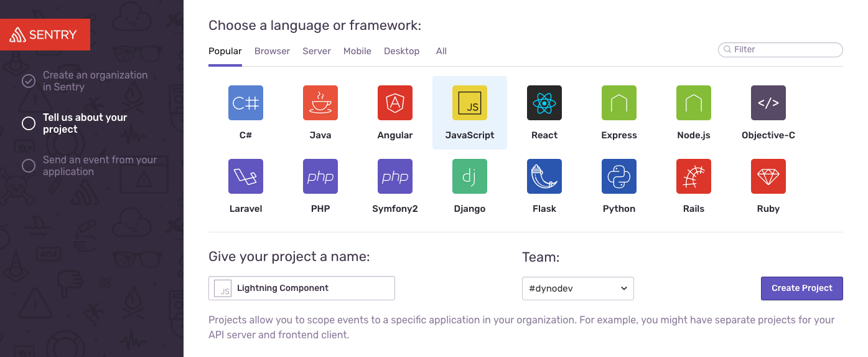Choose the Java coffee cup icon
The height and width of the screenshot is (357, 868).
320,103
